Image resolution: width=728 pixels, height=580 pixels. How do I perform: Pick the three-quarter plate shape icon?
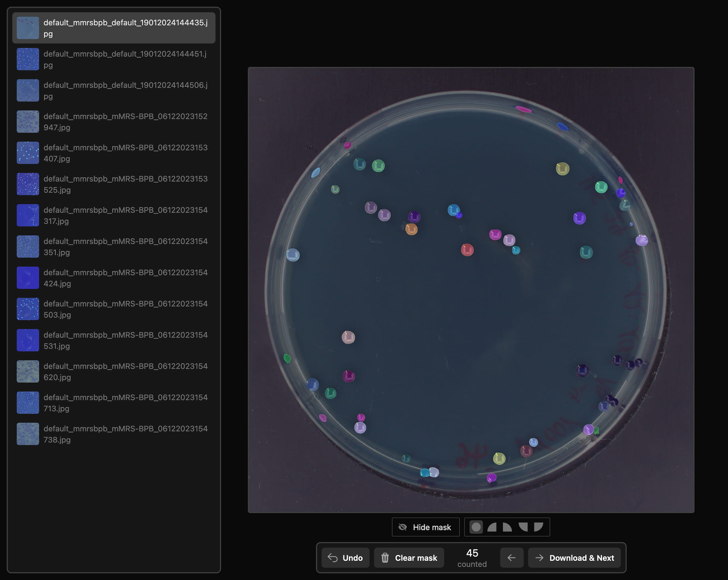524,527
